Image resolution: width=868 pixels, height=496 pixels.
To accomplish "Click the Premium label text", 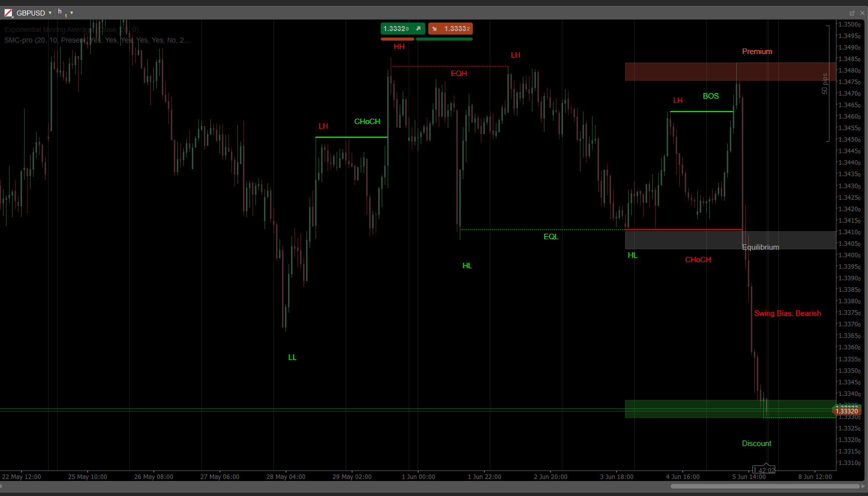I will coord(757,52).
